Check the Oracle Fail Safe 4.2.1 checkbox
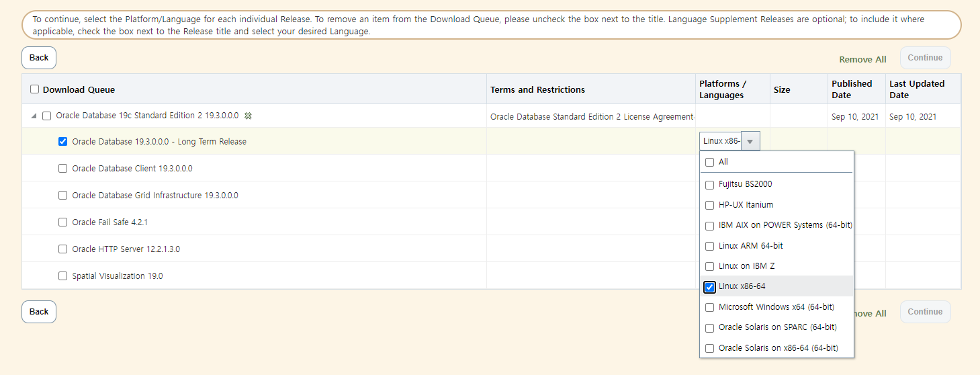 click(x=63, y=222)
